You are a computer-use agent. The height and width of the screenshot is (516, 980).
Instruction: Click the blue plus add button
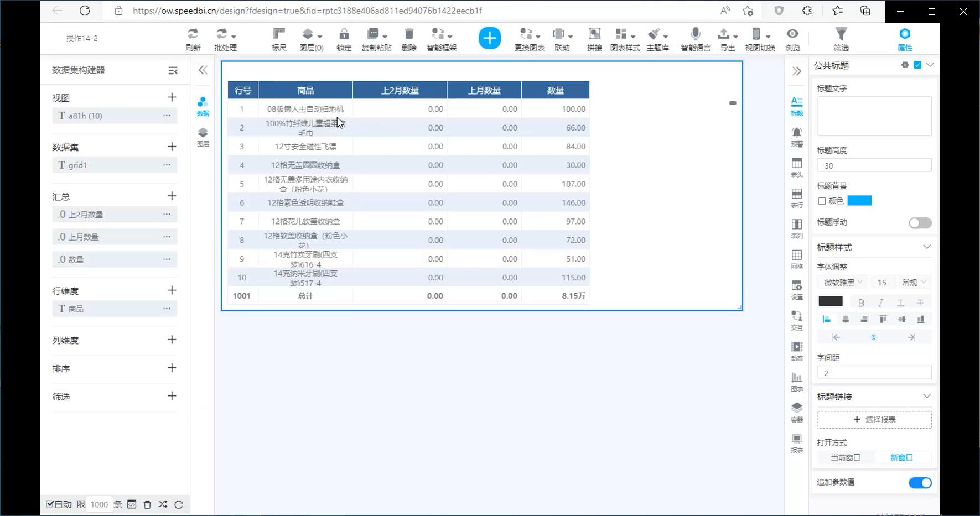pos(489,38)
